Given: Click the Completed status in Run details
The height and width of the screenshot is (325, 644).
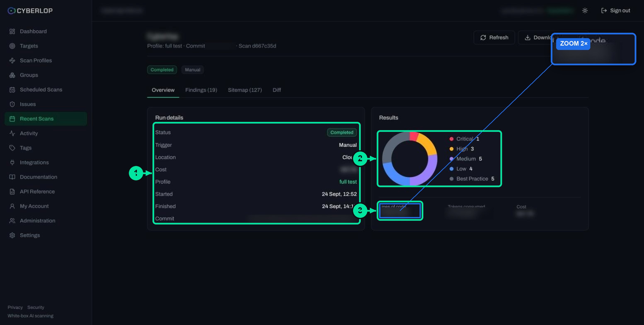Looking at the screenshot, I should 342,132.
